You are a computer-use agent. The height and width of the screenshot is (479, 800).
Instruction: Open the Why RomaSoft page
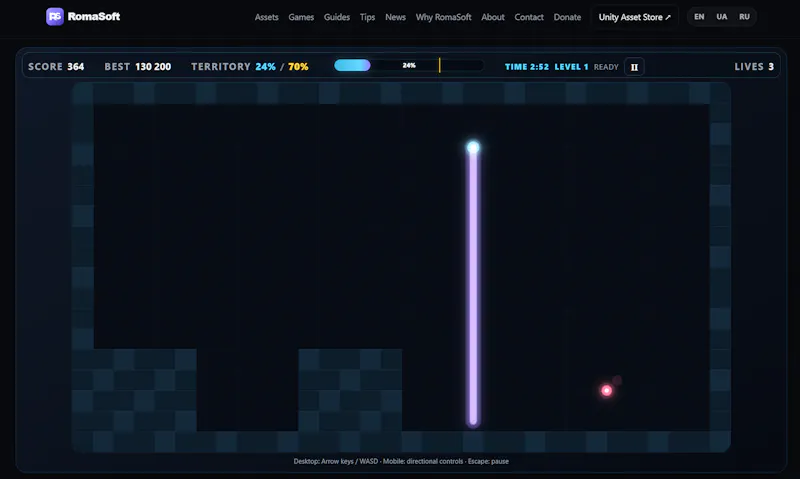[443, 17]
